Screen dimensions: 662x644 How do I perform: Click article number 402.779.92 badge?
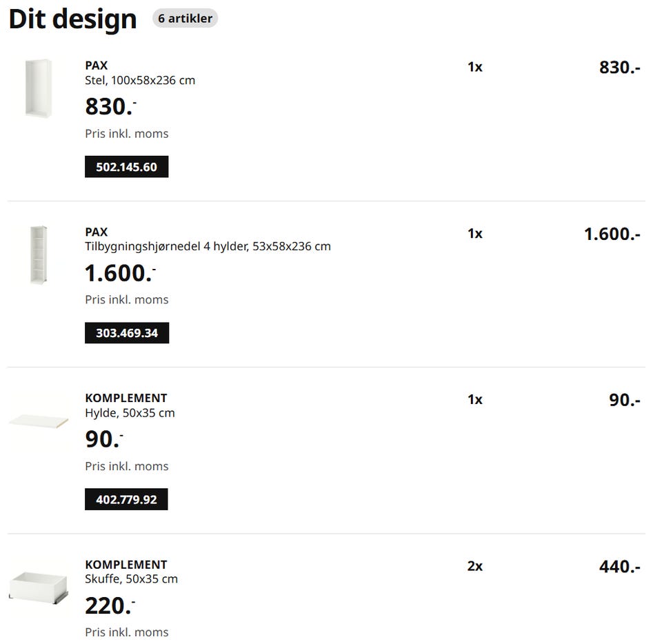126,499
